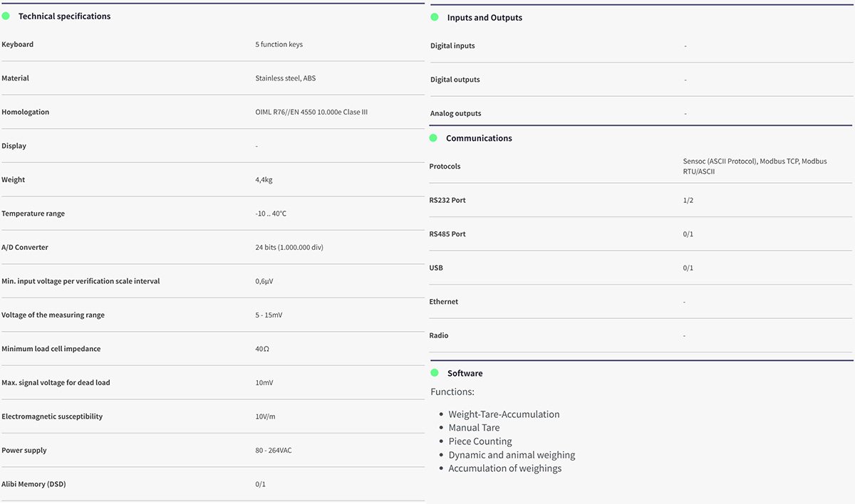
Task: Click the Piece Counting function item
Action: tap(480, 441)
